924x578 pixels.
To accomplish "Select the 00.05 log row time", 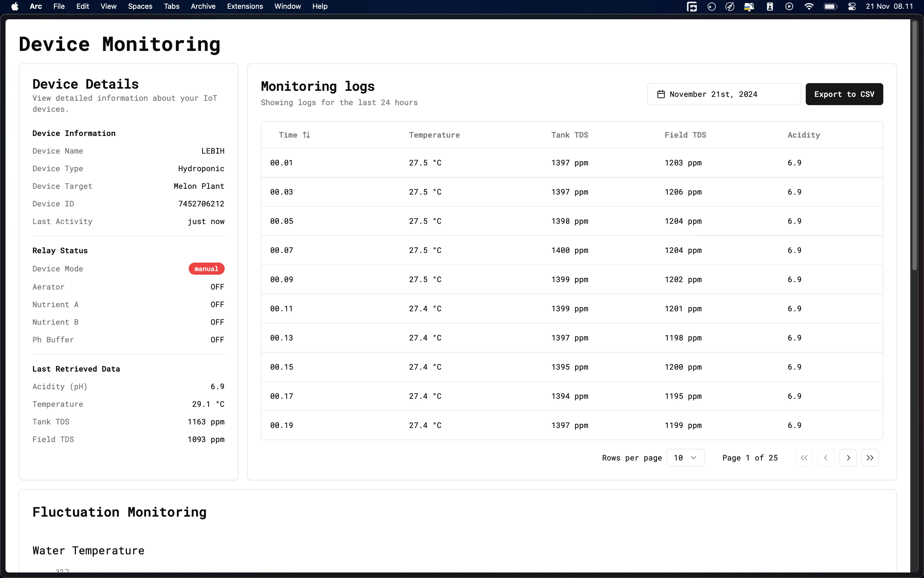I will (x=281, y=221).
